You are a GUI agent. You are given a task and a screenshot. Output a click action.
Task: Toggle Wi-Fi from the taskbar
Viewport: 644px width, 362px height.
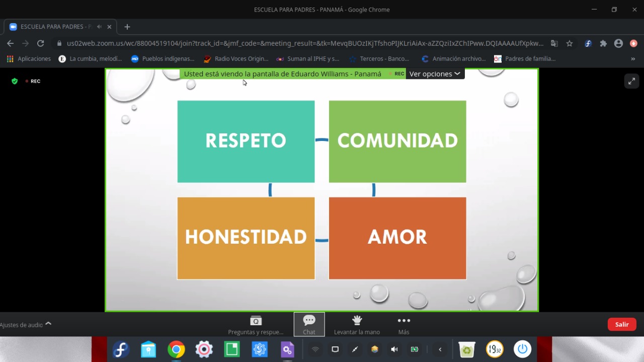coord(314,349)
